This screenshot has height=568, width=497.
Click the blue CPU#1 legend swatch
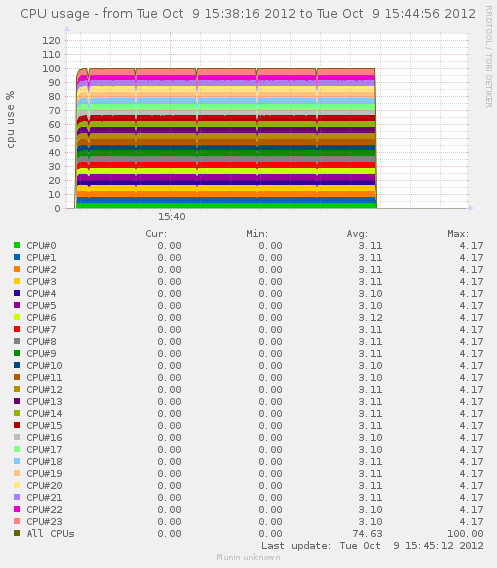click(17, 257)
